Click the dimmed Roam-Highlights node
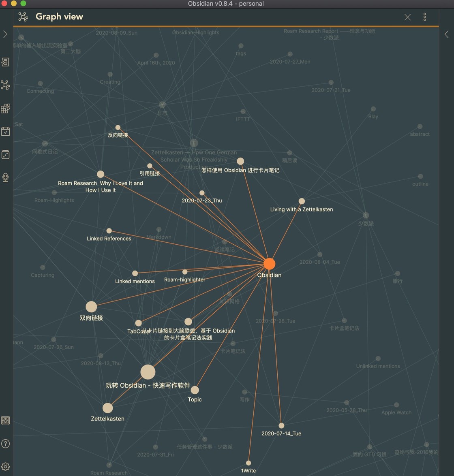The height and width of the screenshot is (476, 454). pos(54,192)
